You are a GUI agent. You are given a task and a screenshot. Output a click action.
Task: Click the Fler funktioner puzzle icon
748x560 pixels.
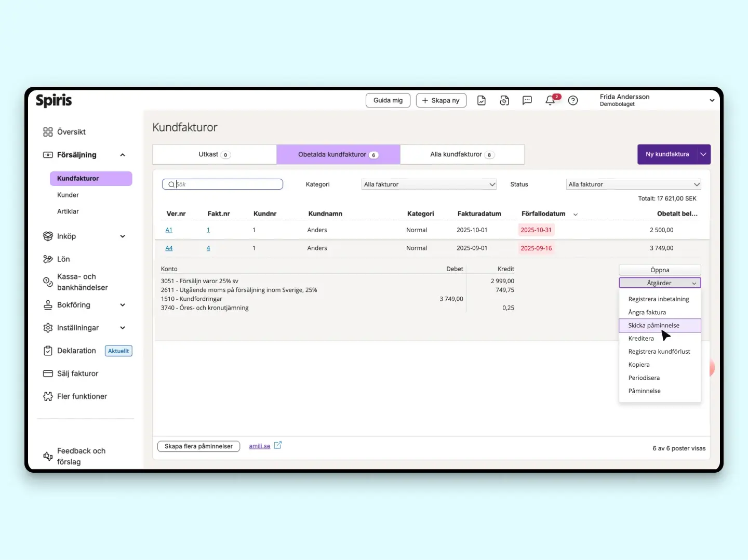48,396
